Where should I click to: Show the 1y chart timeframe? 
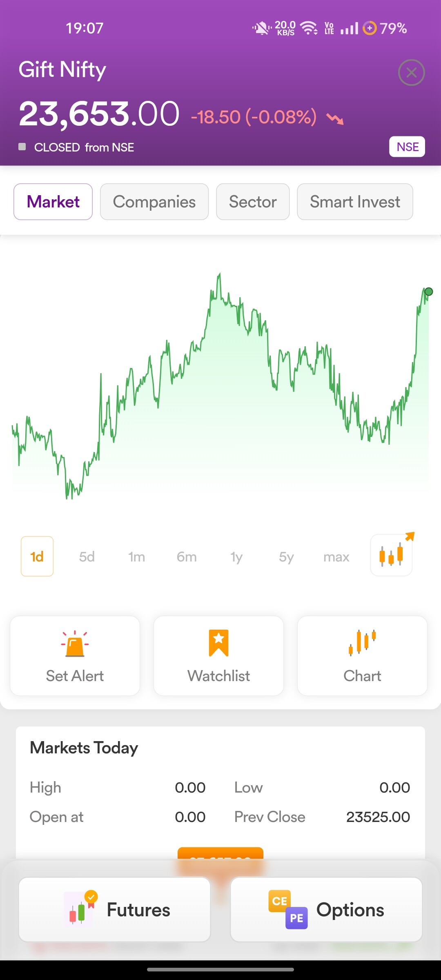pos(236,557)
